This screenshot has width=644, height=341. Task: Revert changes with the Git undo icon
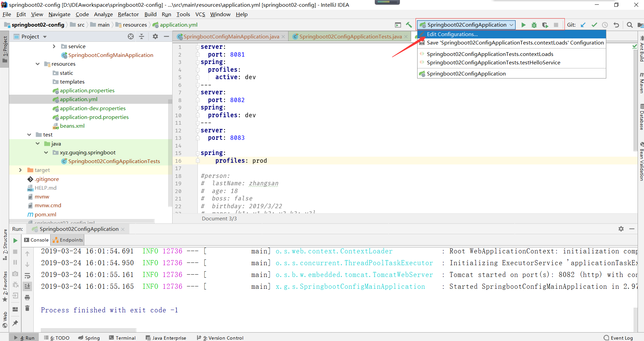[616, 25]
